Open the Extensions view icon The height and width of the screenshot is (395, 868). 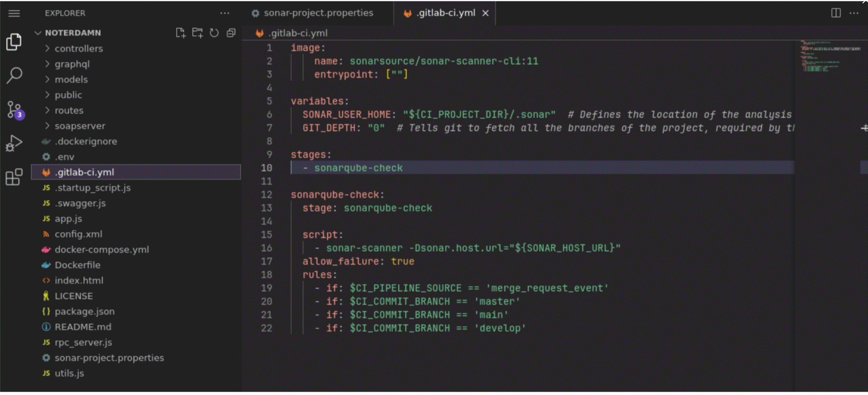[x=14, y=177]
